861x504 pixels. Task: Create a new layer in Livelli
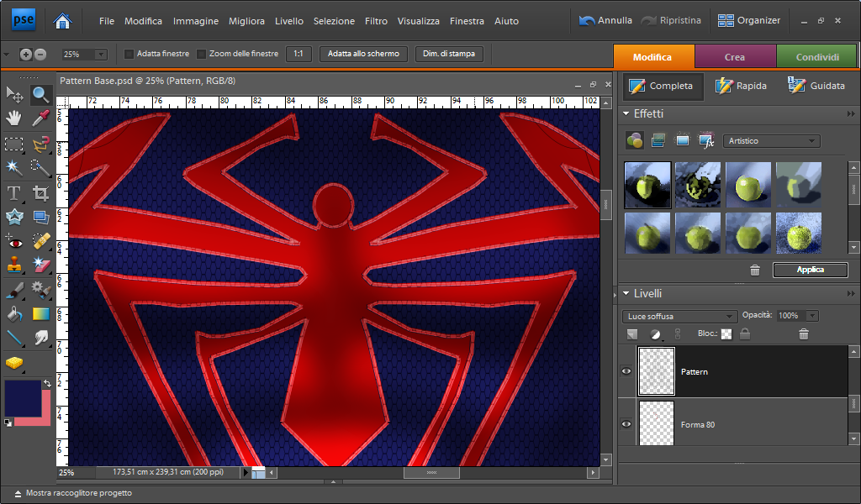(632, 334)
